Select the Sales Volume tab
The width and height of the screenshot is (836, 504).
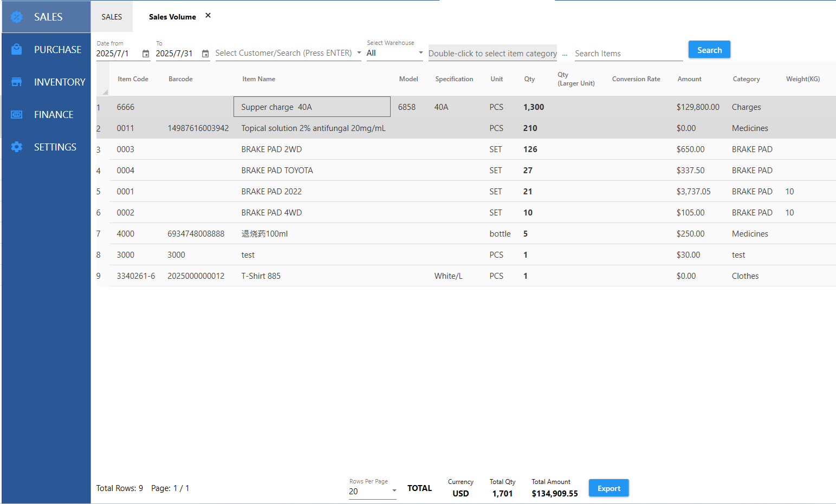(x=172, y=17)
